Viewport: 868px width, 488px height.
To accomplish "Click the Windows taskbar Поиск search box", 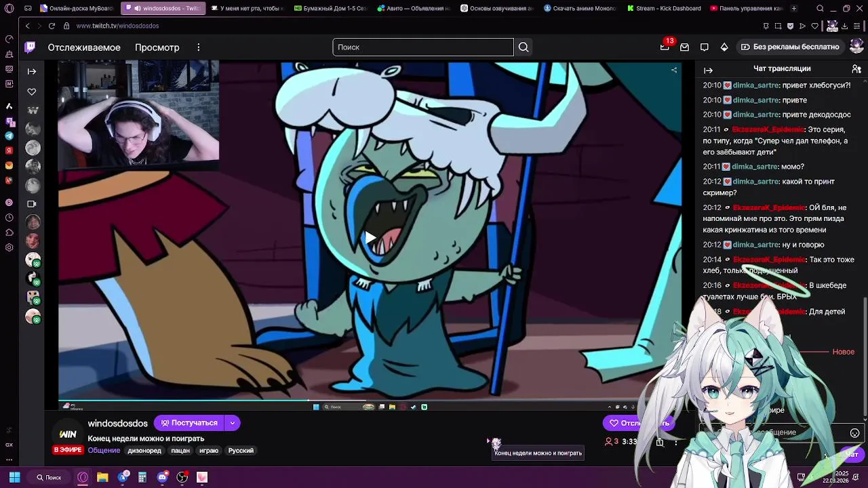I will pyautogui.click(x=49, y=477).
